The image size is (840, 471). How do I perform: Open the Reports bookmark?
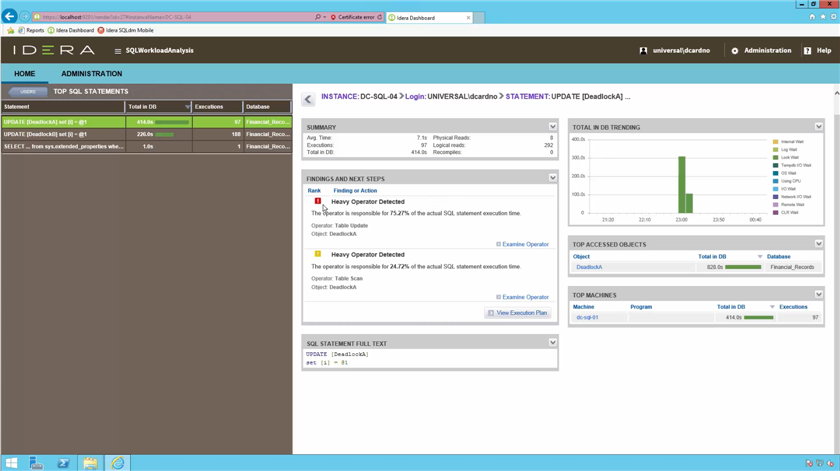(x=31, y=31)
